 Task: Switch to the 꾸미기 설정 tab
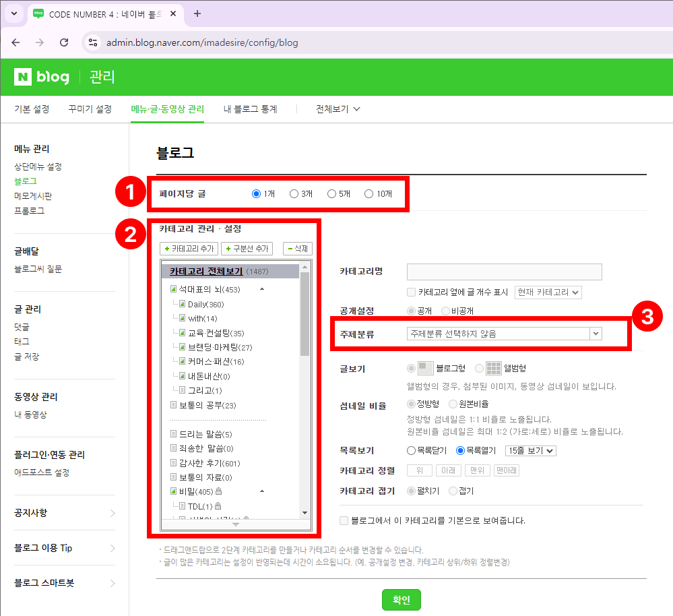point(90,109)
